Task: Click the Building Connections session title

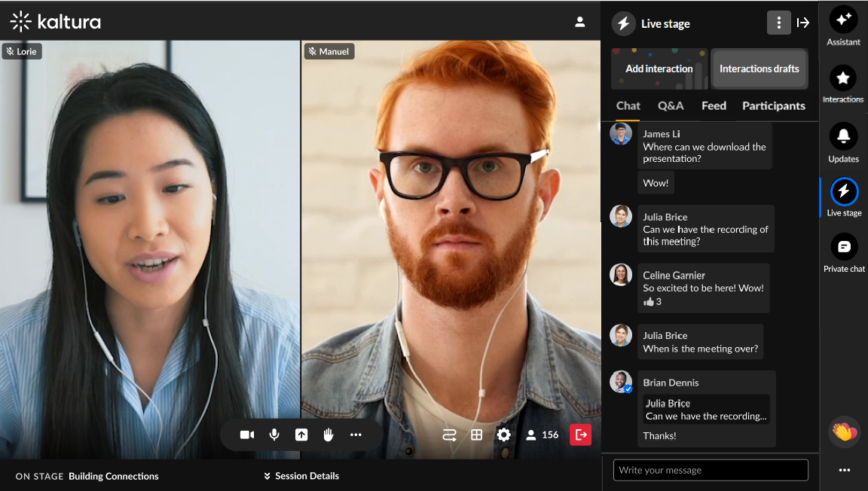Action: (x=114, y=476)
